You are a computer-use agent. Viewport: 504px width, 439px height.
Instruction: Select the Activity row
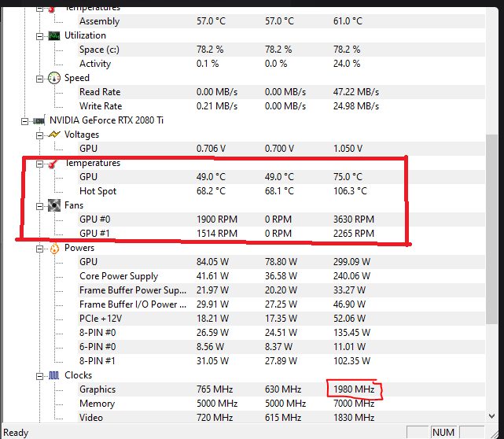coord(281,64)
